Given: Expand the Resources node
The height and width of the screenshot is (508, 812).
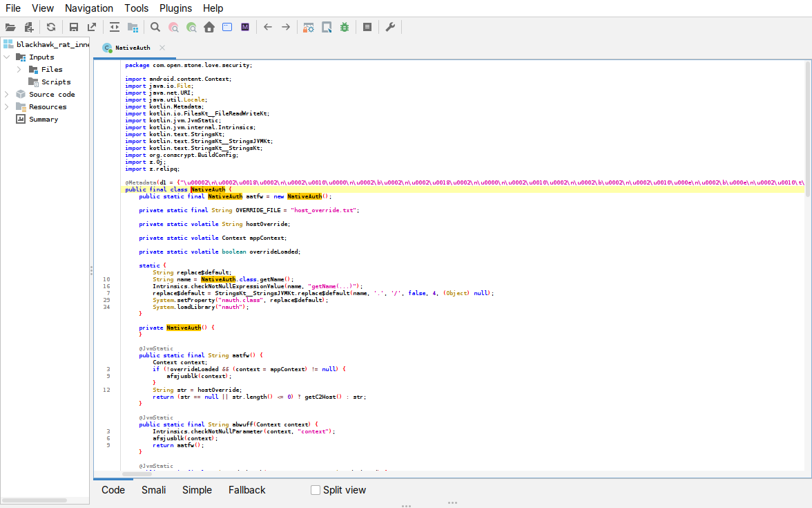Looking at the screenshot, I should [7, 106].
